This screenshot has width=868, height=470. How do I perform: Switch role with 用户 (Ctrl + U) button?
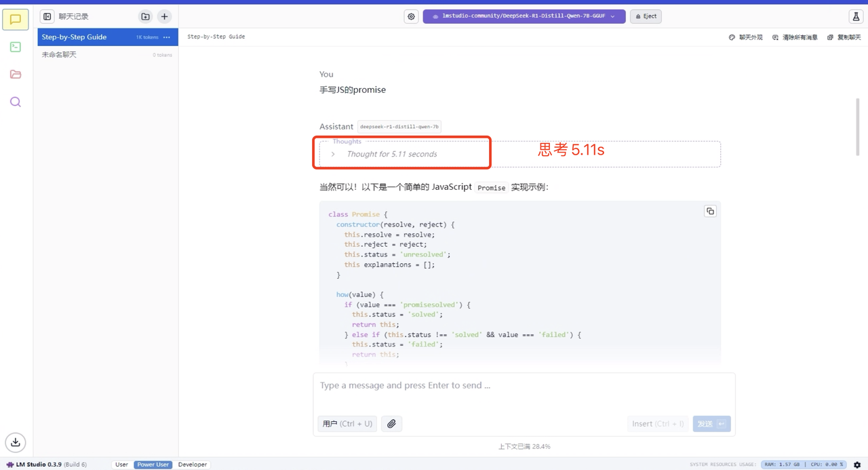pos(347,424)
